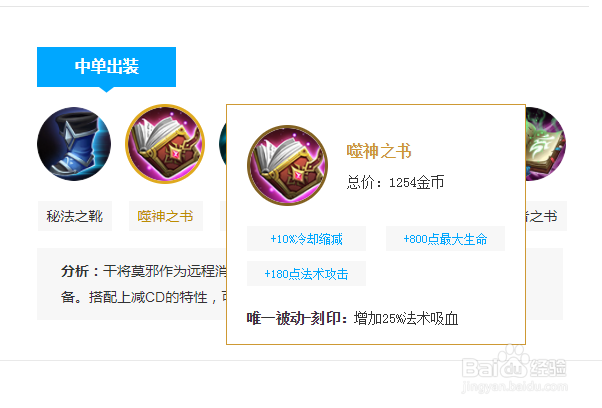This screenshot has height=408, width=602.
Task: Click the 总价：1254金币 price text
Action: point(395,182)
